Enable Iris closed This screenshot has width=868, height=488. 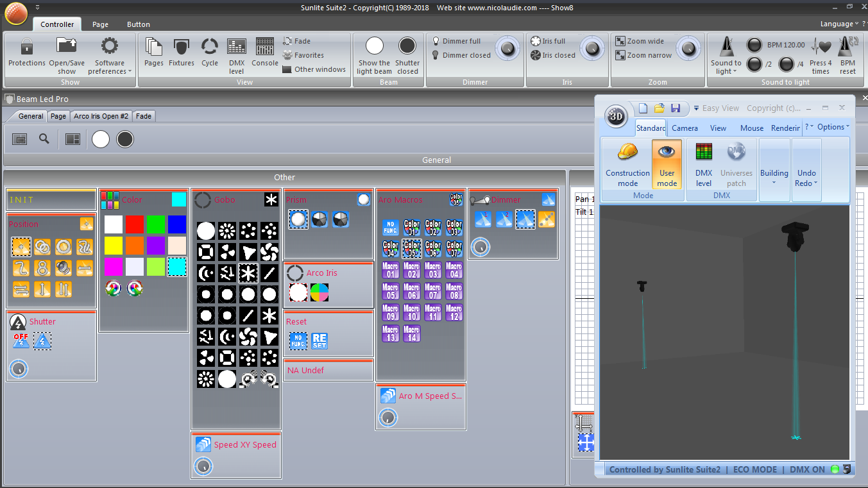553,55
